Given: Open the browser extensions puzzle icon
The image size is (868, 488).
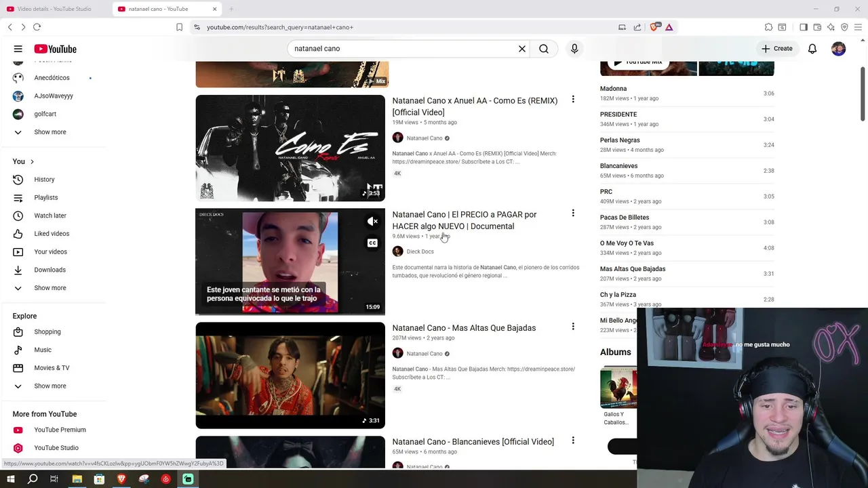Looking at the screenshot, I should click(768, 27).
